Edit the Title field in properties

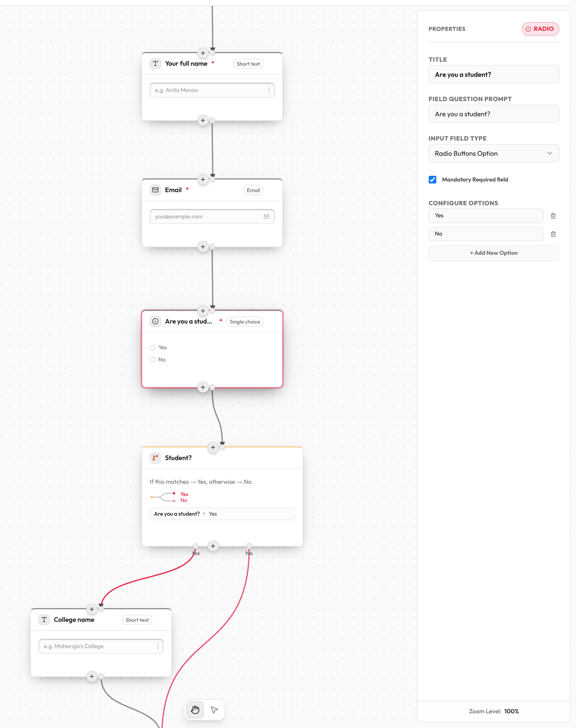pyautogui.click(x=494, y=75)
